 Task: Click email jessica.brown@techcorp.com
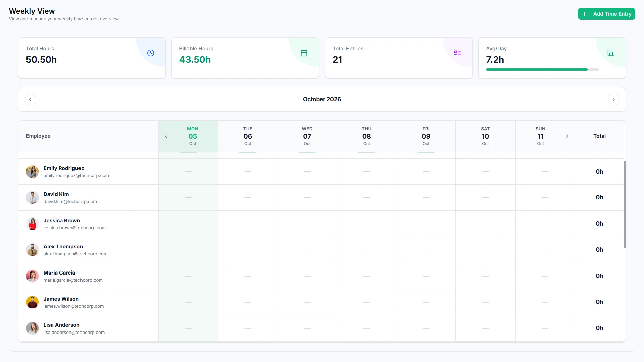tap(74, 228)
